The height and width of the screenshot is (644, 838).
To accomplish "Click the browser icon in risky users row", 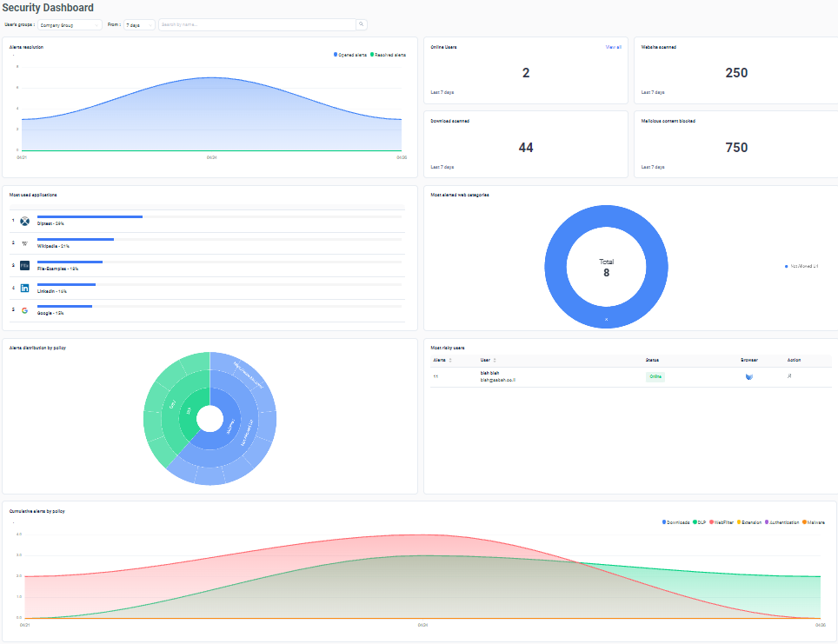I will [748, 377].
